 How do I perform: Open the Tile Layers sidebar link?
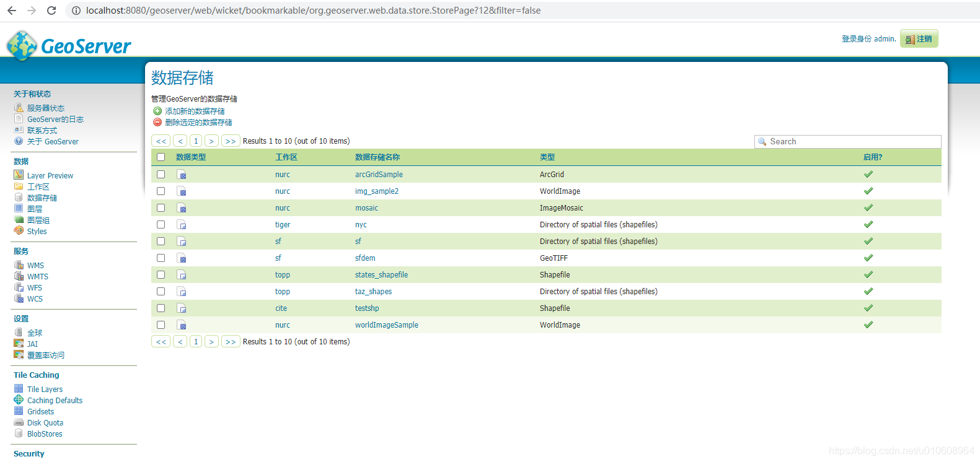45,390
